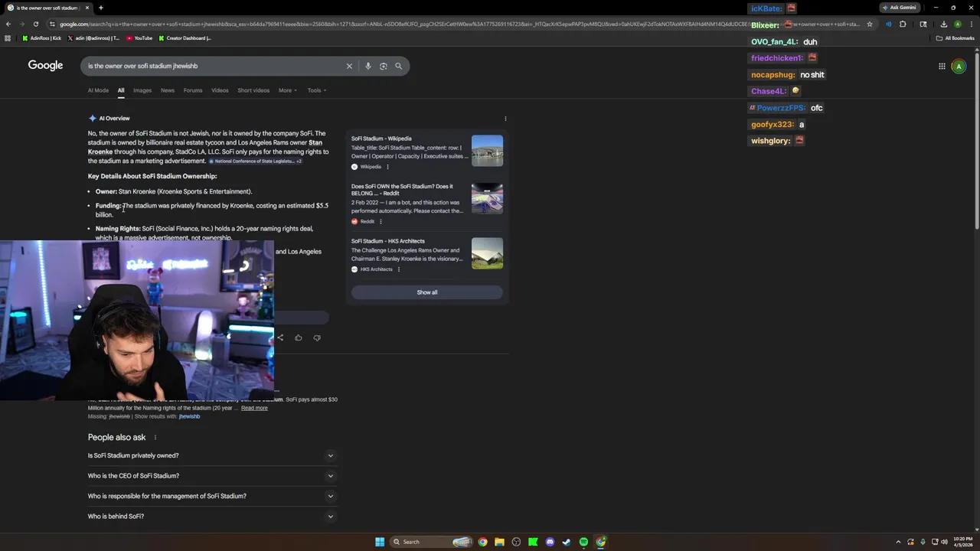Open options for HKS Architects source
The height and width of the screenshot is (551, 980).
(x=398, y=269)
